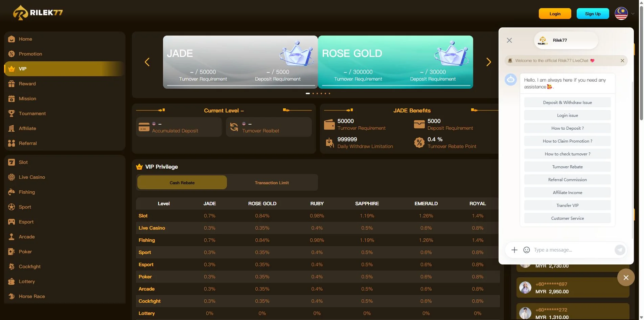
Task: Click the Reward gift icon
Action: pyautogui.click(x=11, y=84)
